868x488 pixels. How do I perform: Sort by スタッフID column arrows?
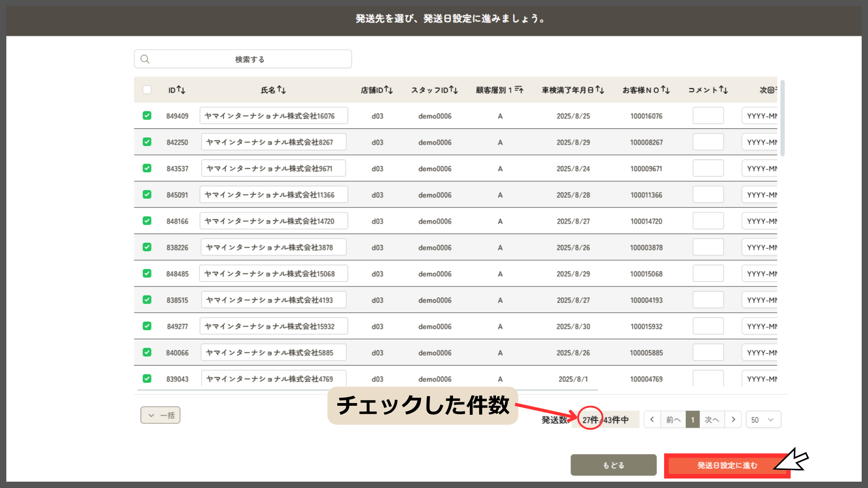[x=453, y=90]
